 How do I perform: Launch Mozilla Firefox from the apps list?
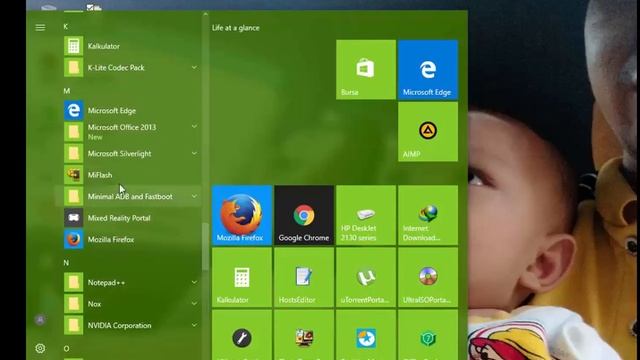pyautogui.click(x=128, y=240)
